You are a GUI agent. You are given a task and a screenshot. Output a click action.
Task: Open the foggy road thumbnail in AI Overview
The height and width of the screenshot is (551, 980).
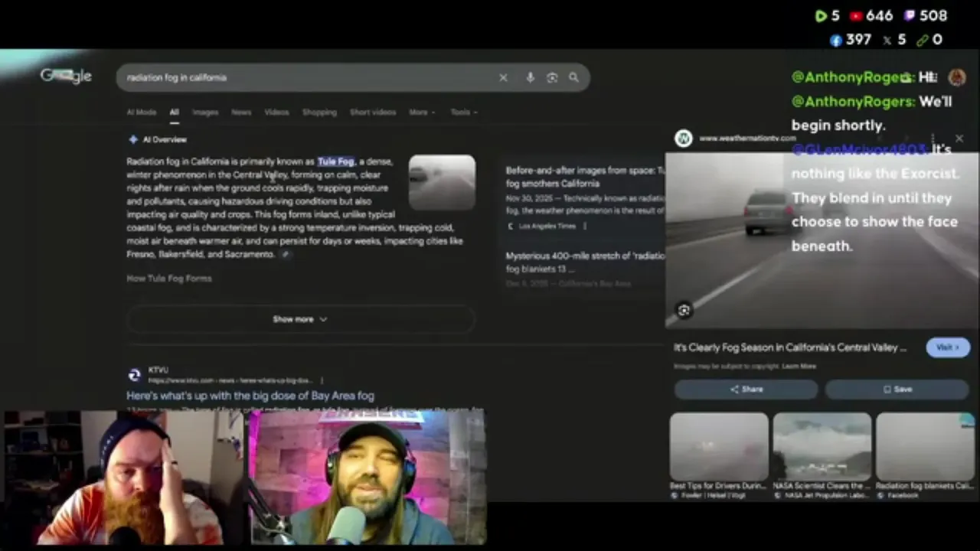(x=442, y=182)
